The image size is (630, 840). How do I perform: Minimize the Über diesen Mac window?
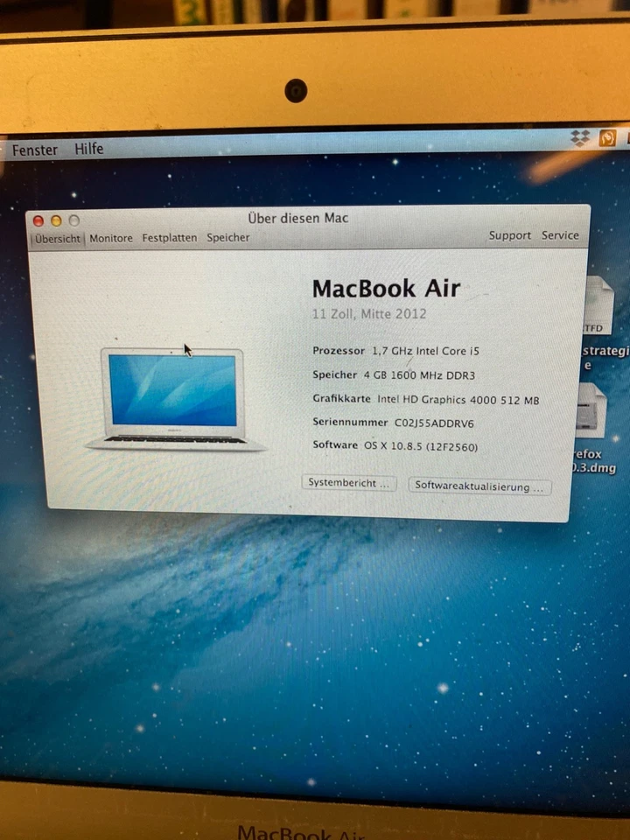[x=56, y=220]
